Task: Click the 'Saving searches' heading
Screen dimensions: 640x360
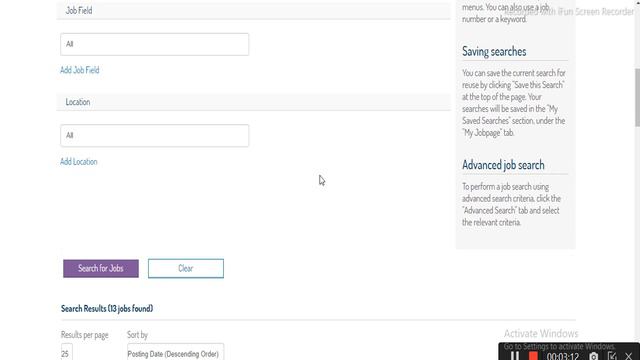Action: 494,51
